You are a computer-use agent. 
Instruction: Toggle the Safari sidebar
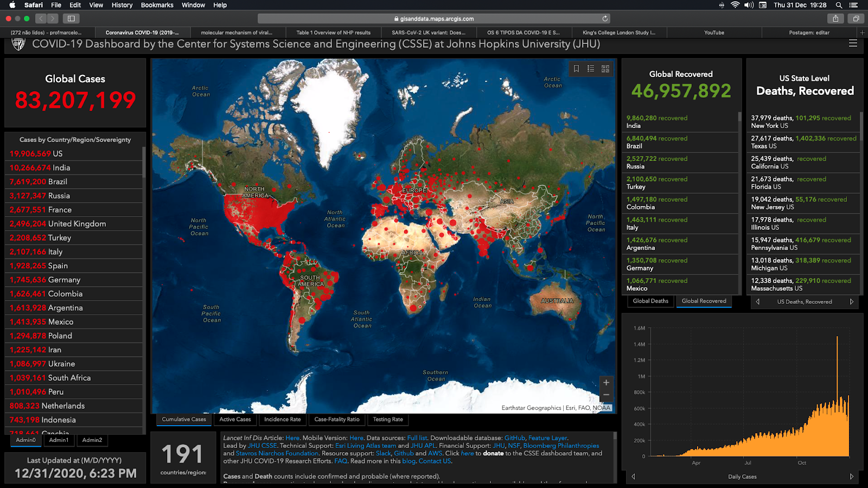point(71,18)
